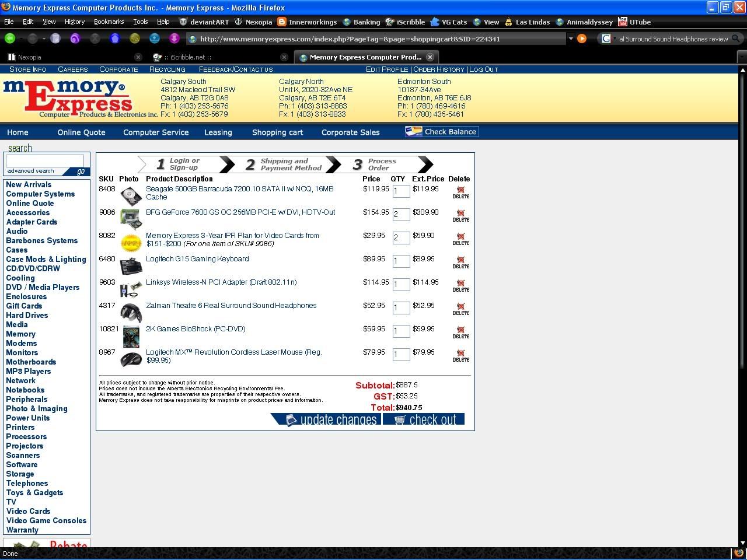Click the BFG GeForce 7600 GS product photo

[x=130, y=218]
